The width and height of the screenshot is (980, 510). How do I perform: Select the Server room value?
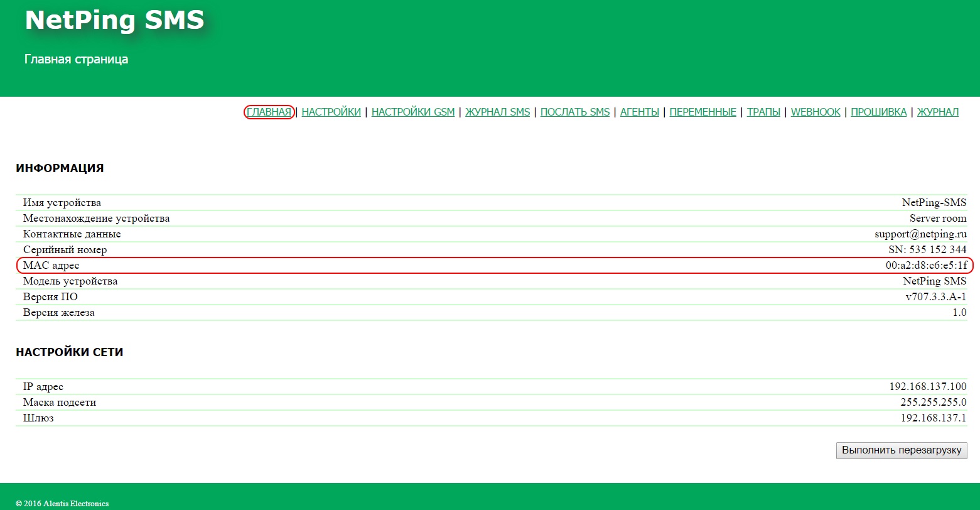pos(938,219)
